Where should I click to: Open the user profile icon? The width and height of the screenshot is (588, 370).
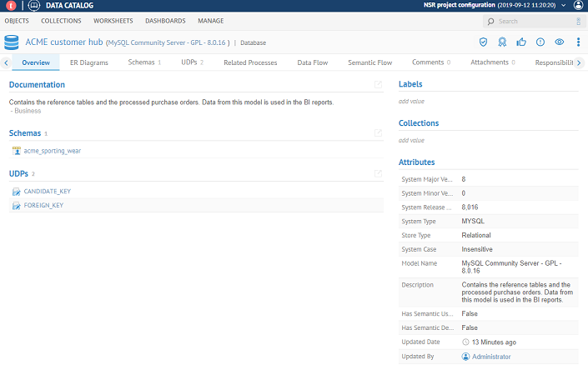click(578, 5)
